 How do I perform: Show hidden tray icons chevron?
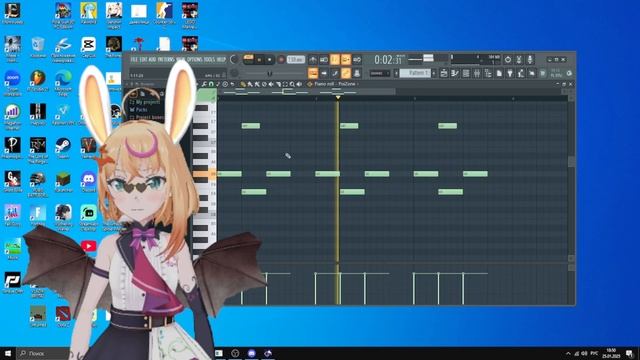pos(568,353)
